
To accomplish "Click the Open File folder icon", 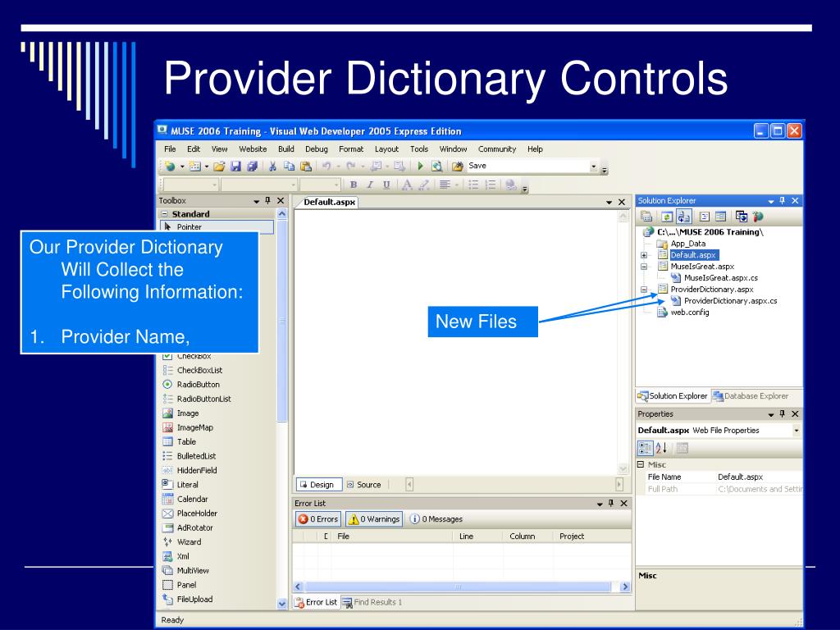I will tap(218, 167).
